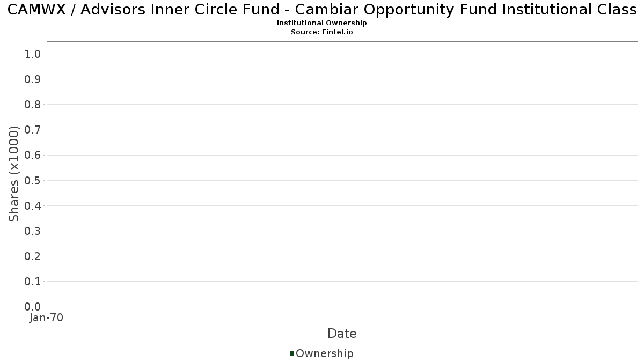The width and height of the screenshot is (644, 362).
Task: Click the Source: Fintel.io text
Action: pos(322,32)
